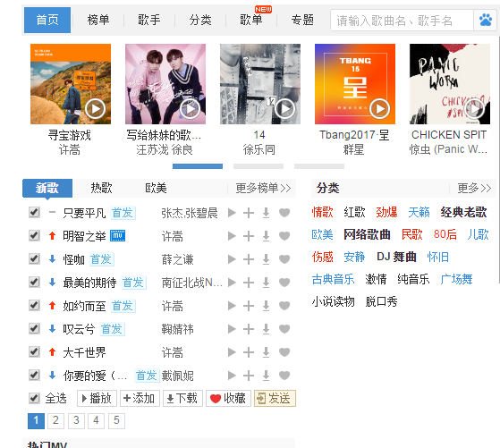Open the 经典老歌 category link

(463, 212)
